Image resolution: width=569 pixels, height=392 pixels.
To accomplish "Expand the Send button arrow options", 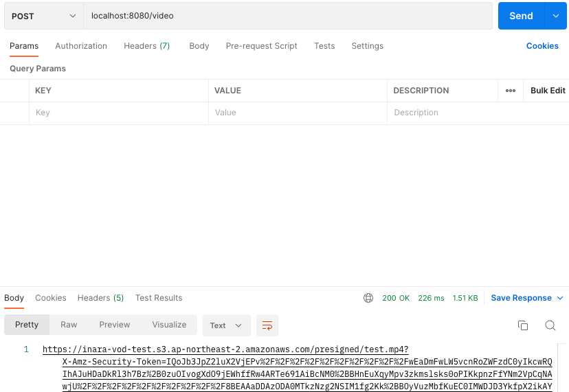I will tap(555, 16).
